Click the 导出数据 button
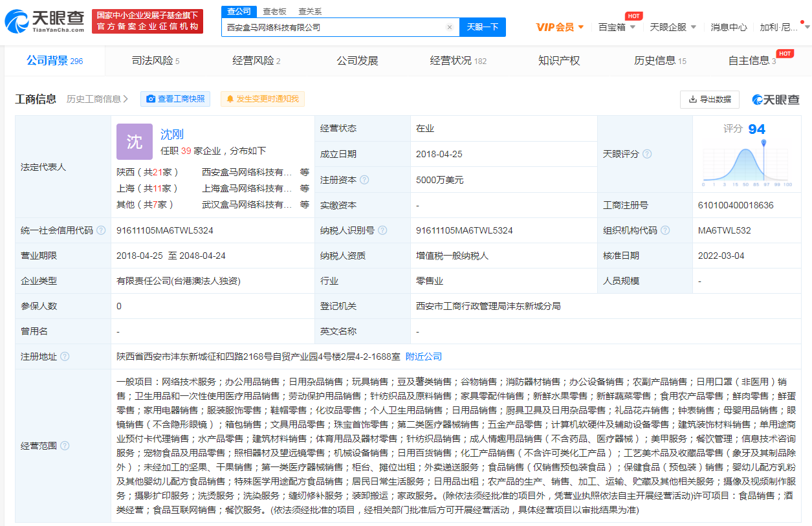 pos(709,100)
